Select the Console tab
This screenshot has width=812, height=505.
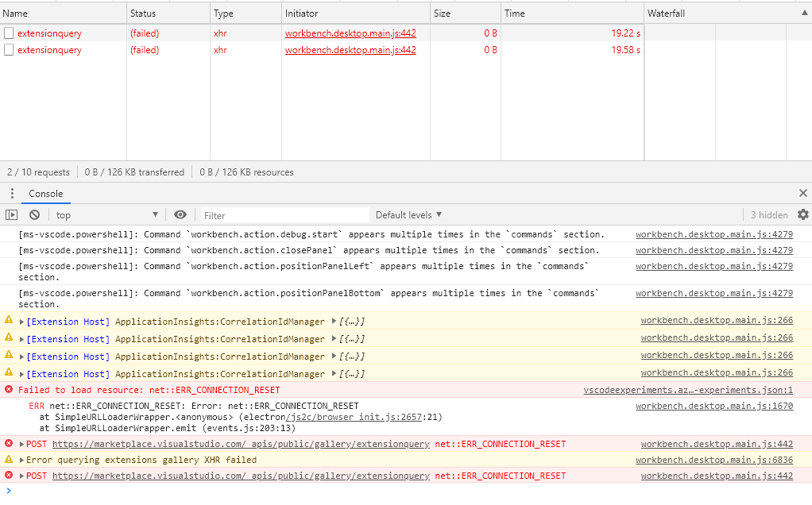pyautogui.click(x=45, y=194)
